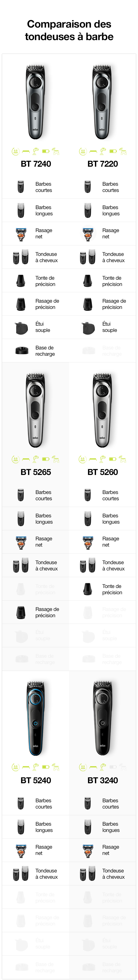Click the 'Comparaison des tondeuses à barbe' heading

69,30
